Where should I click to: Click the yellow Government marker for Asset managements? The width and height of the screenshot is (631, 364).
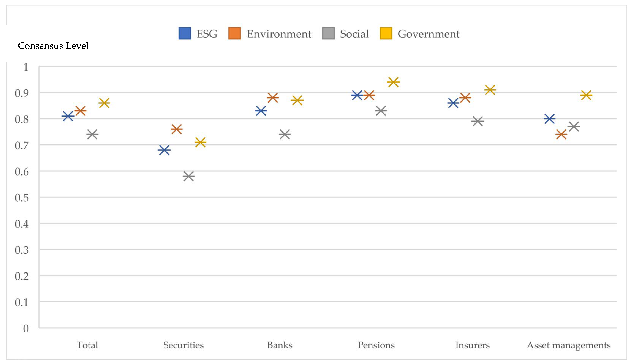[x=586, y=95]
